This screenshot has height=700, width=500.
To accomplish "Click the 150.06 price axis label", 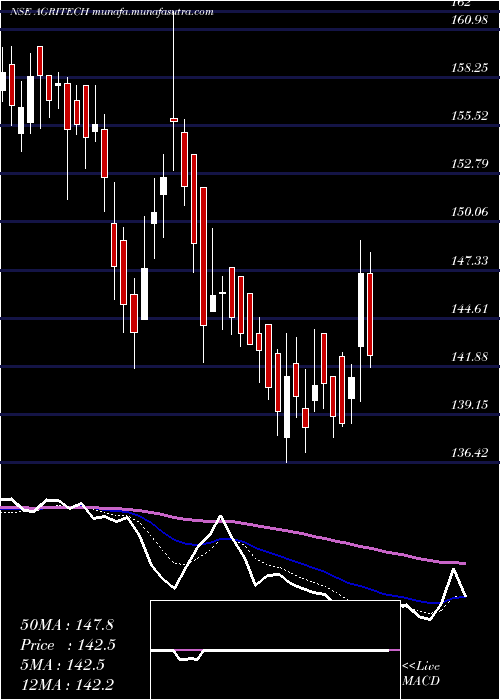I will (x=469, y=212).
